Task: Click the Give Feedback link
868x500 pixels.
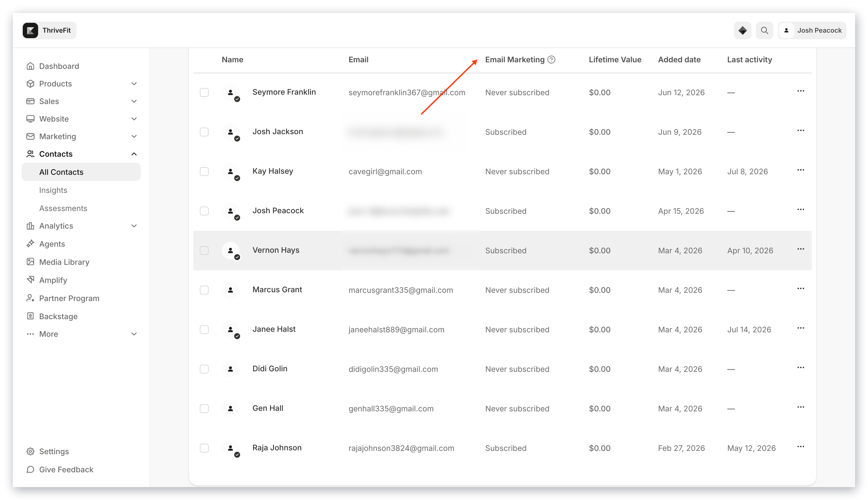Action: click(66, 469)
